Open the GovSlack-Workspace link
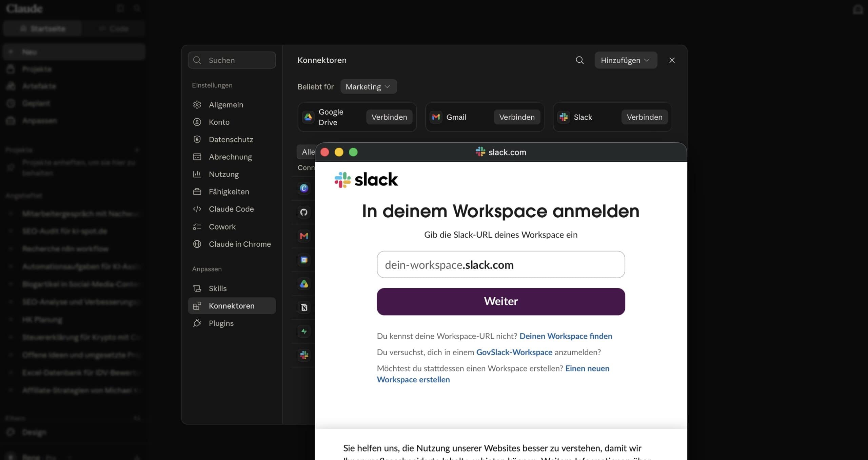The image size is (868, 460). pos(514,353)
